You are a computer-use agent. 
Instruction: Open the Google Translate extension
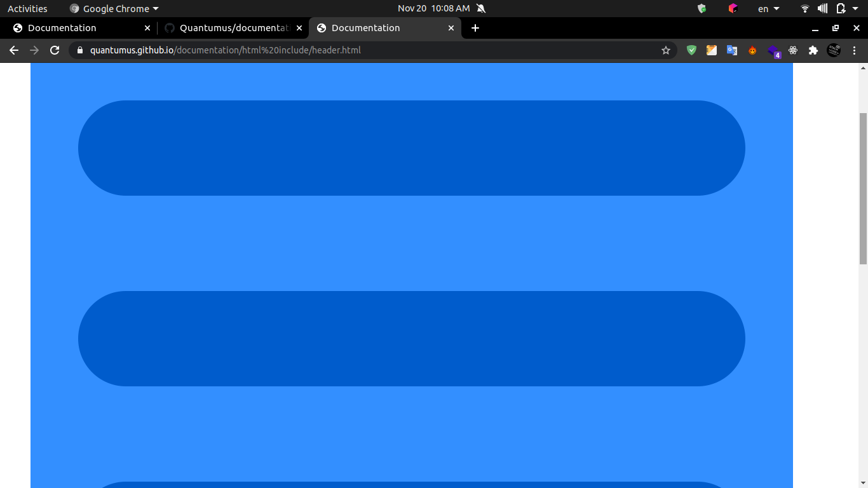pyautogui.click(x=732, y=50)
